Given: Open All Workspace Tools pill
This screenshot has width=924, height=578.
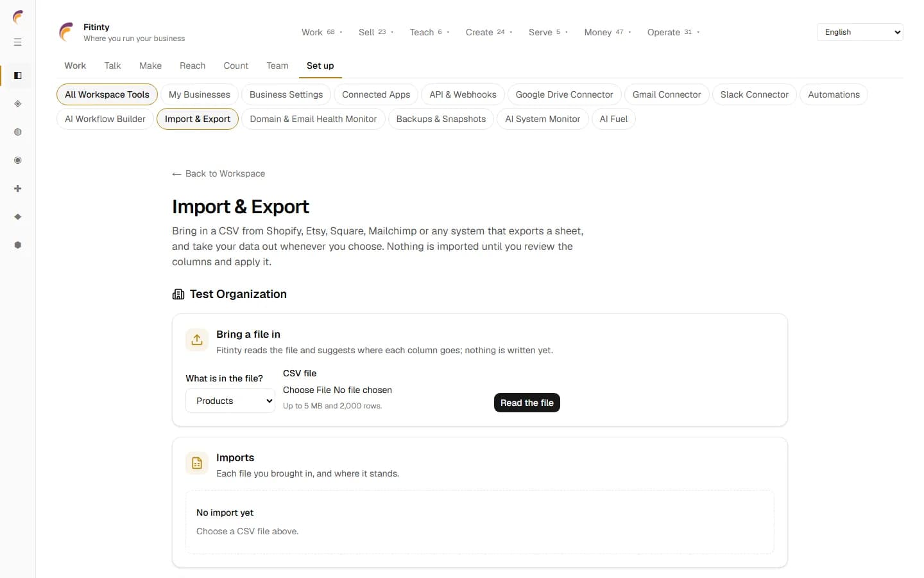Looking at the screenshot, I should pos(107,94).
